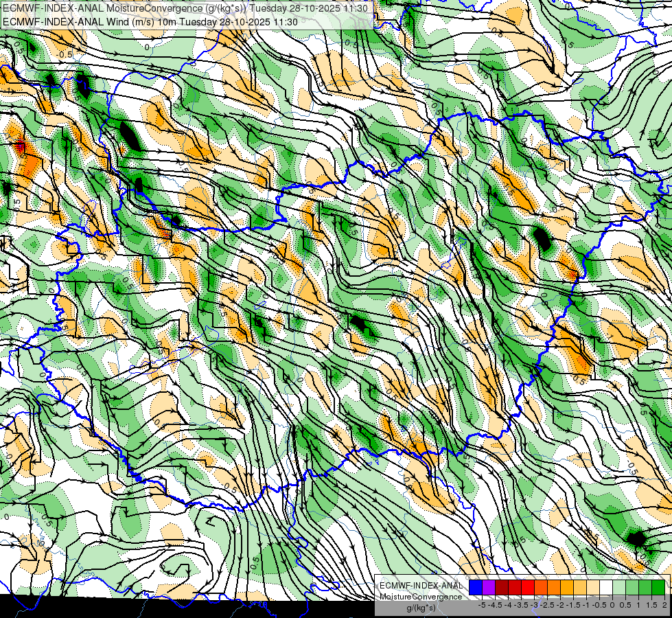Select the white legend swatch left of 0
Screen dimensions: 672x618
606,587
